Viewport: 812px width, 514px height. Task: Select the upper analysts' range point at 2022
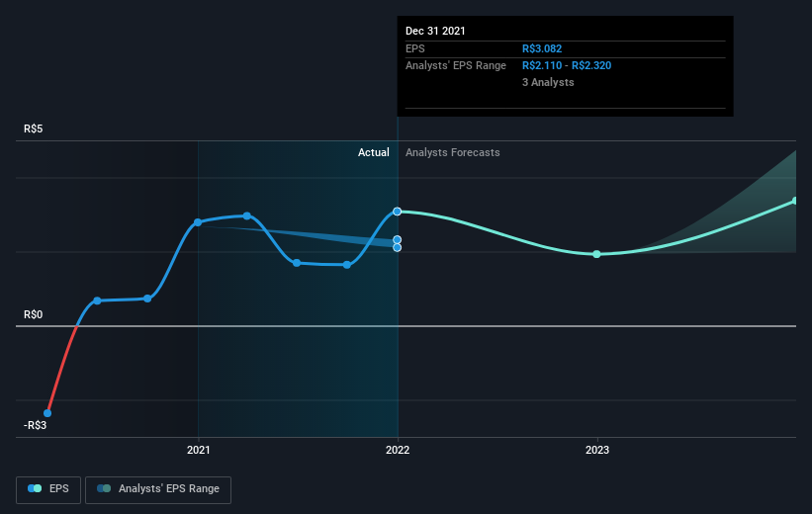pyautogui.click(x=398, y=239)
